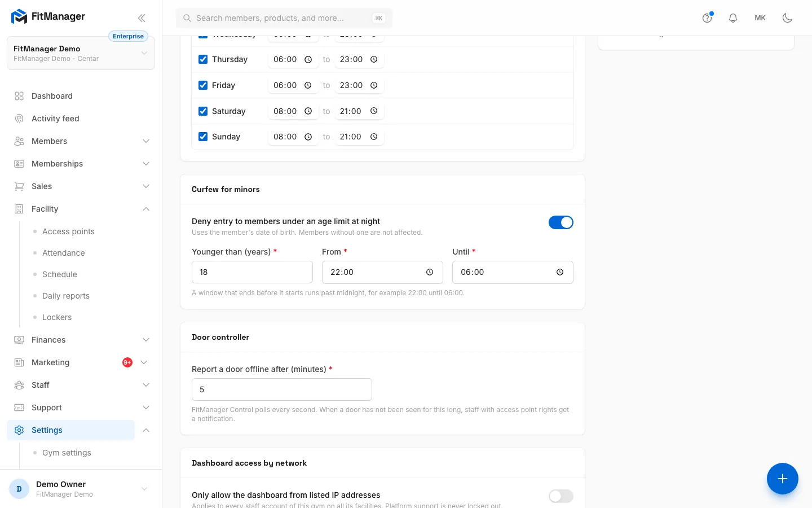812x508 pixels.
Task: Open Demo Owner account dropdown
Action: coord(81,489)
